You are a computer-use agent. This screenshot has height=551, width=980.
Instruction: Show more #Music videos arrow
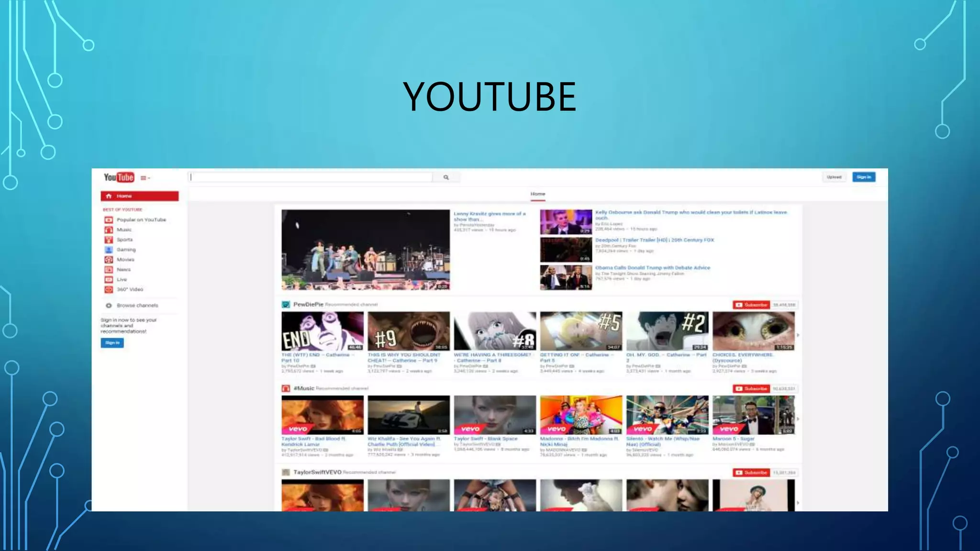pyautogui.click(x=798, y=419)
